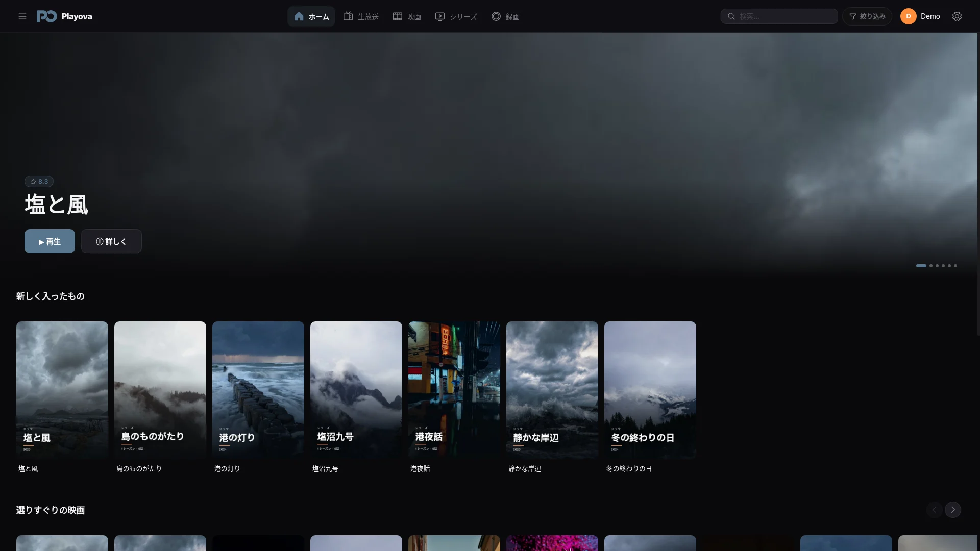980x551 pixels.
Task: Select the first active carousel indicator
Action: (x=921, y=266)
